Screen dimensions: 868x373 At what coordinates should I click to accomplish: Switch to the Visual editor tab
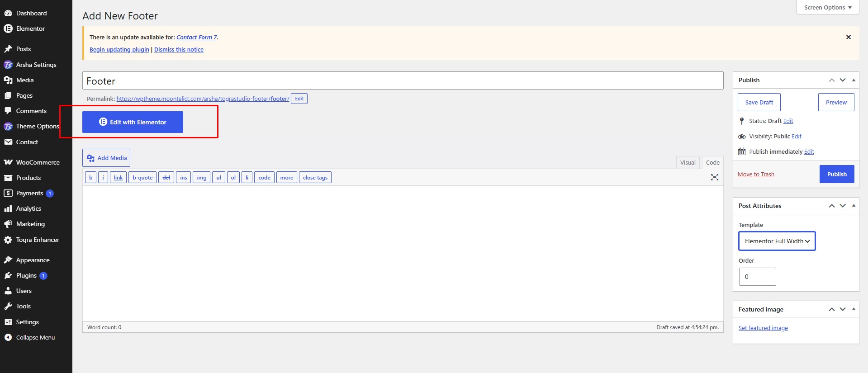(x=688, y=163)
